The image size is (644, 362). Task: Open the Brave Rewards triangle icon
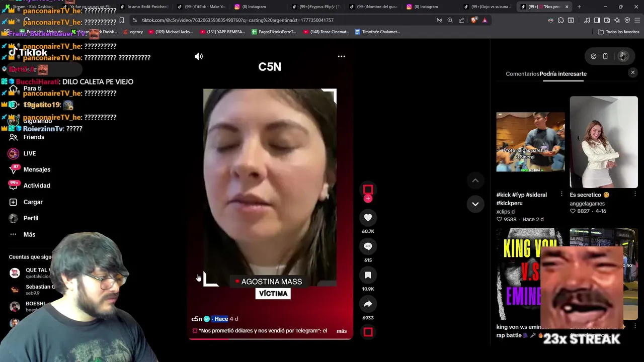click(x=485, y=20)
